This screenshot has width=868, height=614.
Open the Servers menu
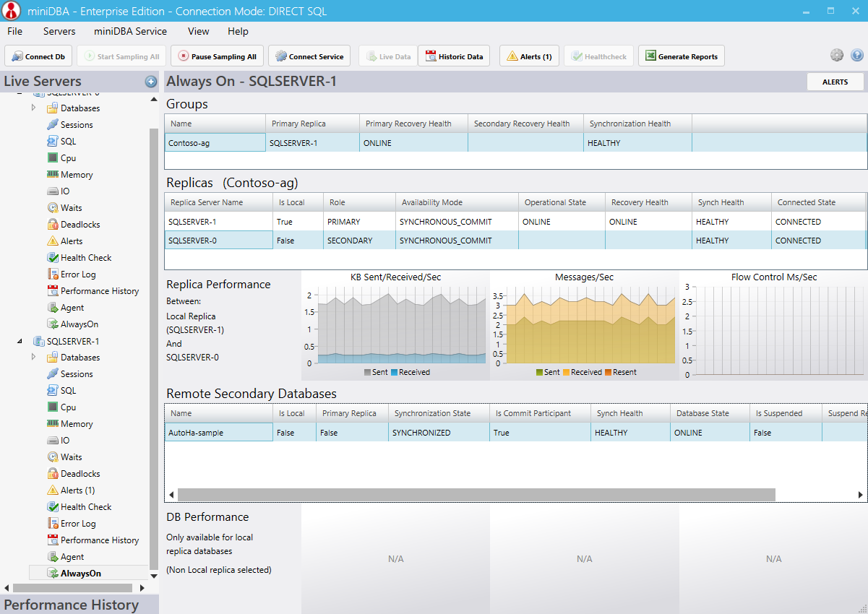click(x=59, y=31)
